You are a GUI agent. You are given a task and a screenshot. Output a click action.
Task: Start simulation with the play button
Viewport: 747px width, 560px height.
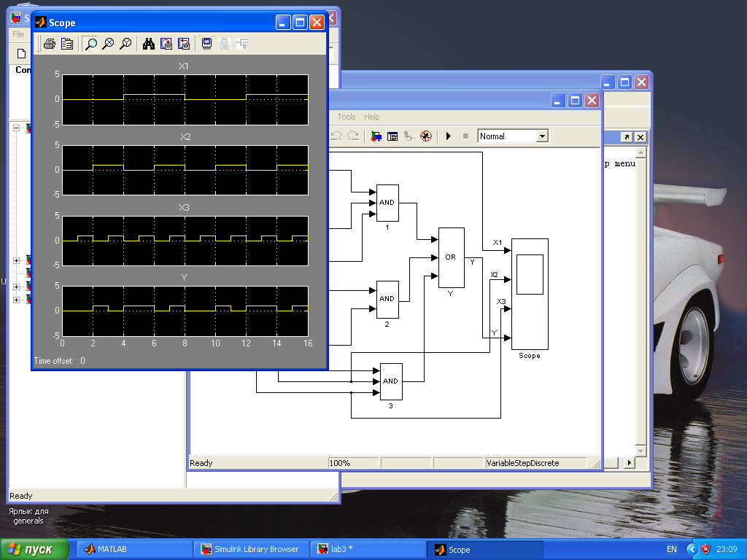tap(449, 136)
